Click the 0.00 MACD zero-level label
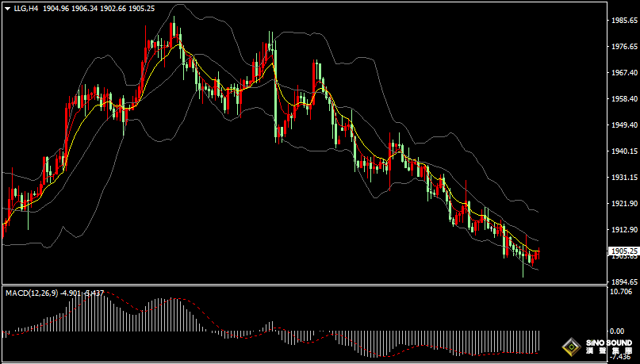Image resolution: width=640 pixels, height=364 pixels. [x=619, y=331]
